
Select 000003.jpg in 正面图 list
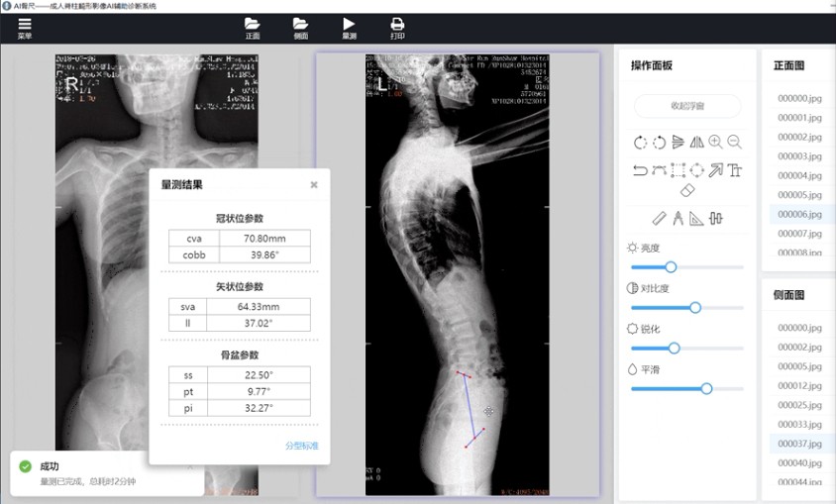[x=799, y=156]
